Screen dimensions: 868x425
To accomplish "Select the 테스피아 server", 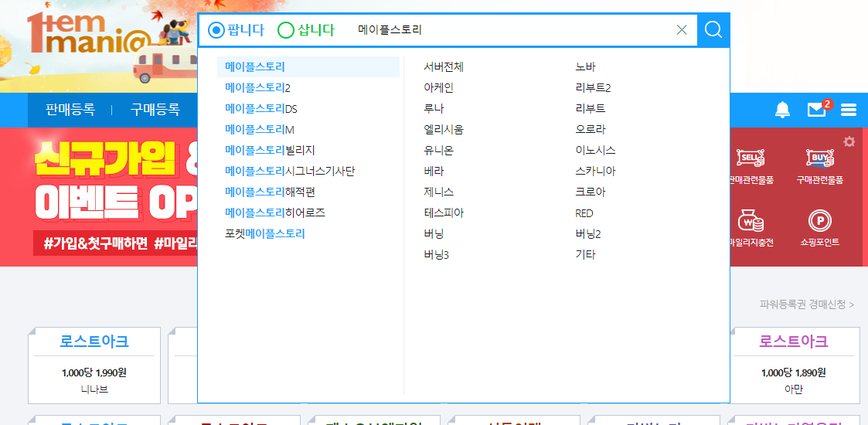I will 444,213.
